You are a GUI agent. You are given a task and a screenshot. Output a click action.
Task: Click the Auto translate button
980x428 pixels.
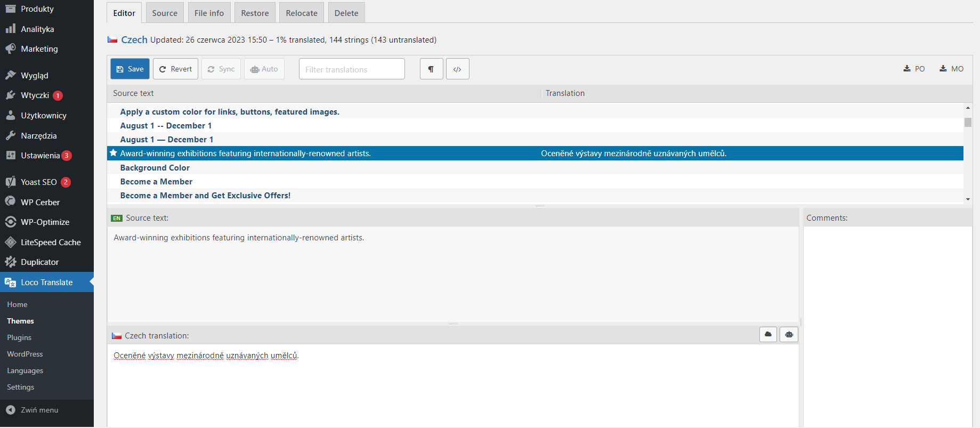click(x=264, y=69)
